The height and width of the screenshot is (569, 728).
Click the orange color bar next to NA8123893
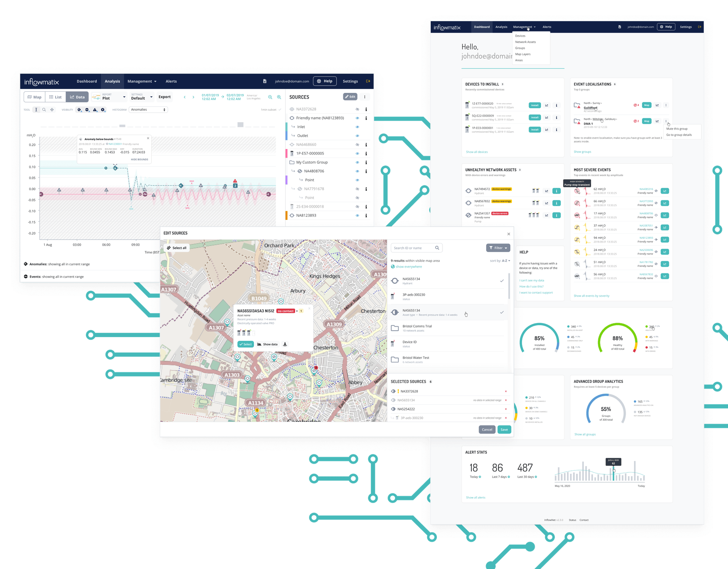[287, 215]
